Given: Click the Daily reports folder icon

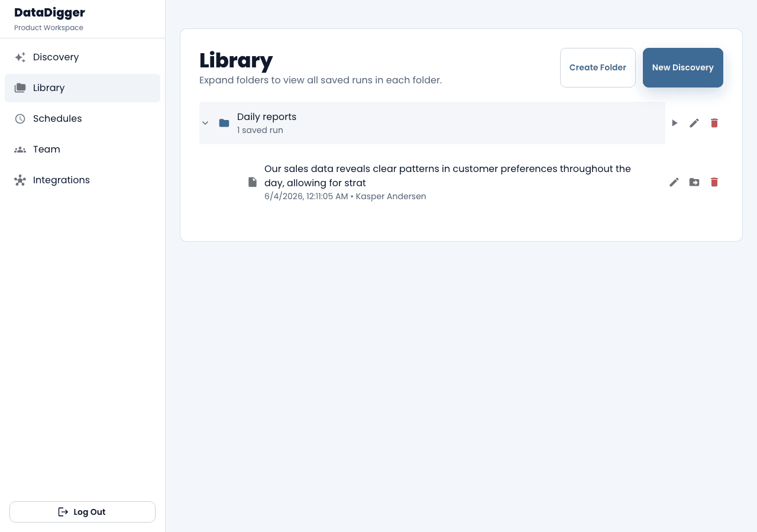Looking at the screenshot, I should coord(224,123).
